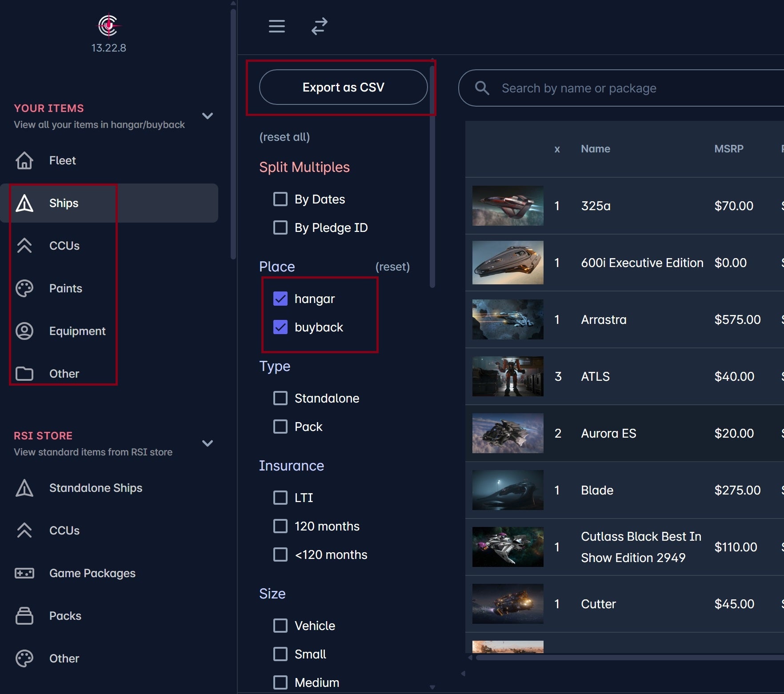Screen dimensions: 784x694
Task: Click the swap arrows icon in toolbar
Action: (x=319, y=26)
